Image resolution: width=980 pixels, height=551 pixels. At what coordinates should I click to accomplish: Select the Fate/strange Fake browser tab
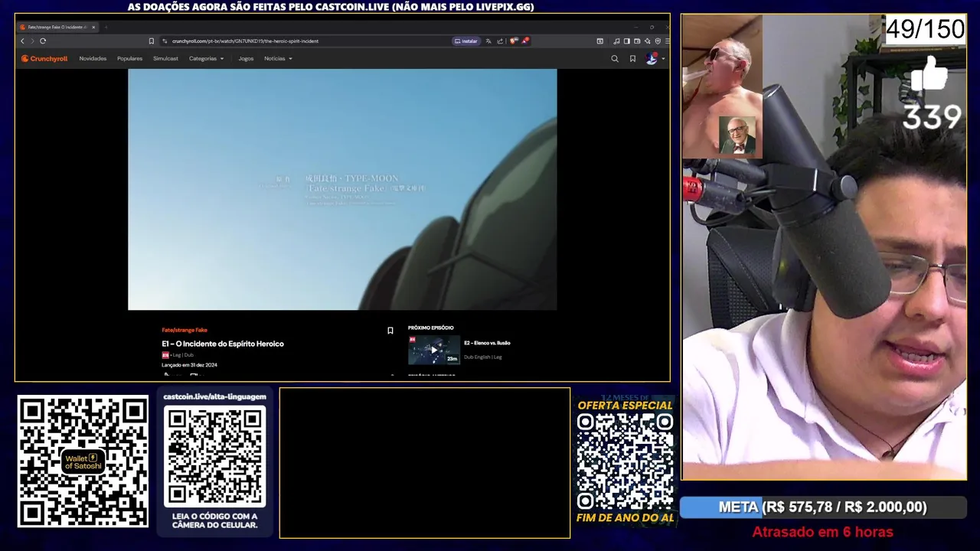(57, 27)
